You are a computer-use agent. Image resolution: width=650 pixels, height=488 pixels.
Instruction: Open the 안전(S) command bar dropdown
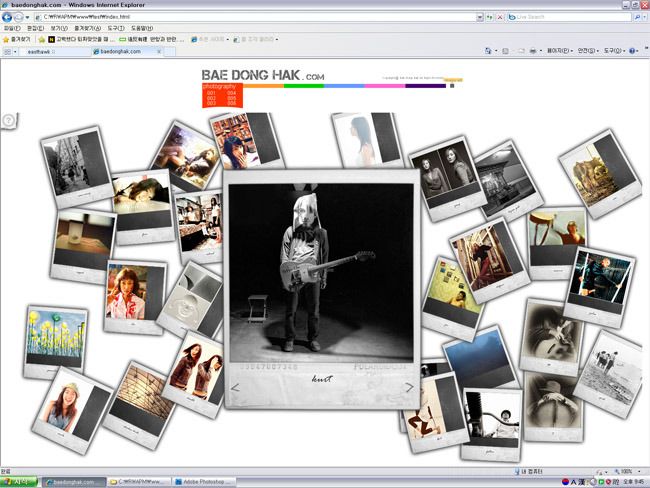(x=588, y=51)
